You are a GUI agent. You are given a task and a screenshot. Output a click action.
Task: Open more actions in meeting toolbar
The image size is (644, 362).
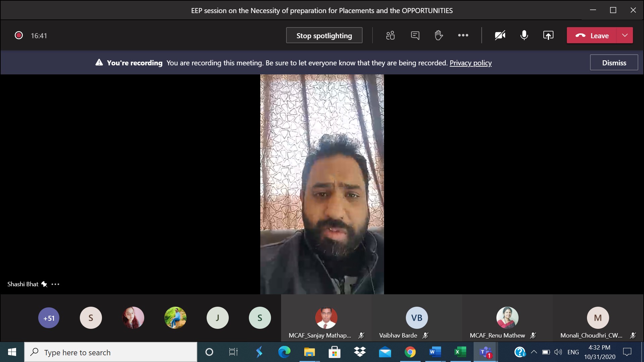click(463, 36)
